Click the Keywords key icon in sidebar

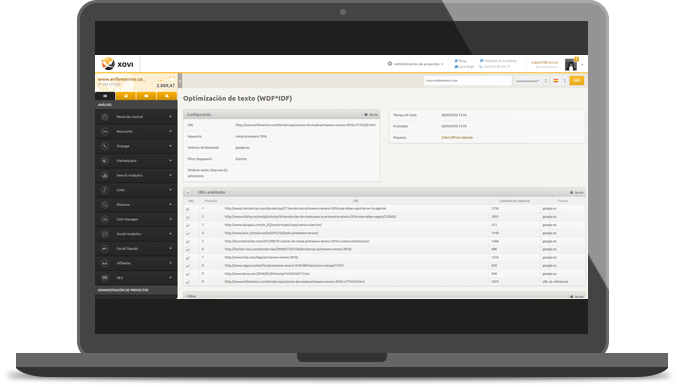(105, 131)
